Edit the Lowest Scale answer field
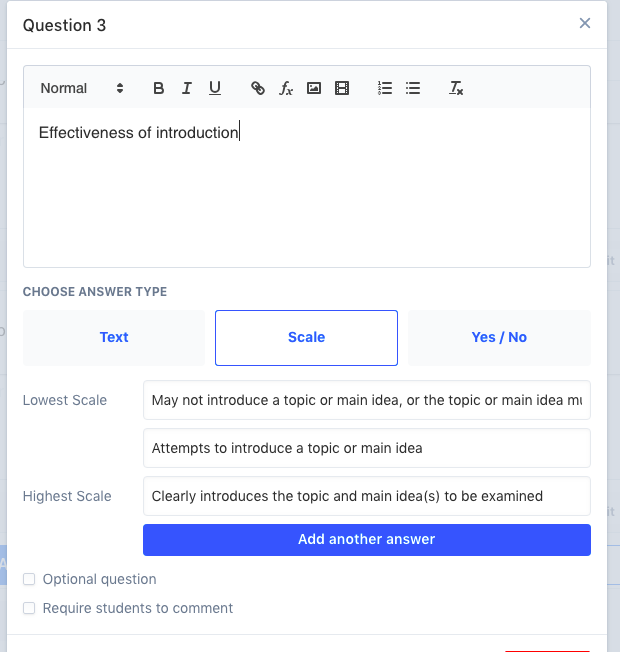Image resolution: width=620 pixels, height=652 pixels. click(x=366, y=400)
